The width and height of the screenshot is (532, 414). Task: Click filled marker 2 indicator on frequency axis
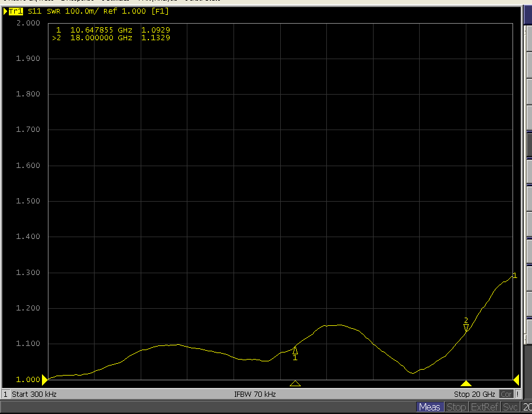pos(466,383)
